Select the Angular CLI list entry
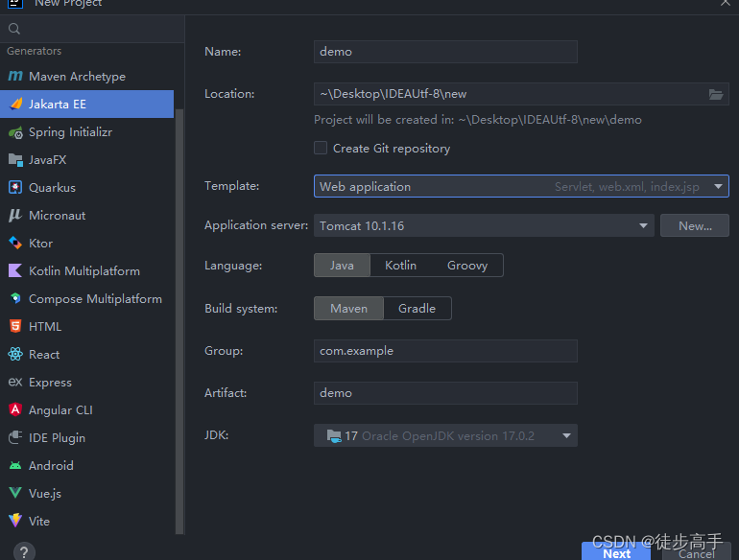This screenshot has height=560, width=739. 87,409
